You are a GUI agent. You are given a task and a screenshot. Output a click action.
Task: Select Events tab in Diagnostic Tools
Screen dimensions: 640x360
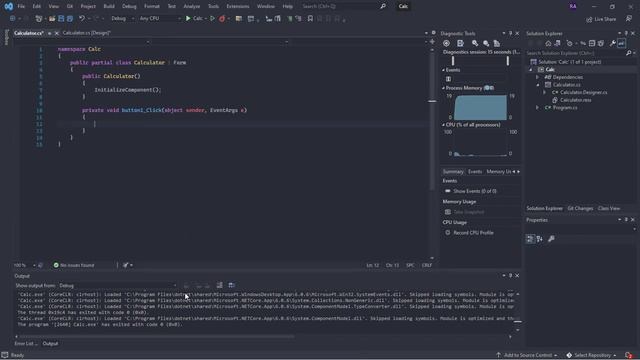tap(475, 172)
